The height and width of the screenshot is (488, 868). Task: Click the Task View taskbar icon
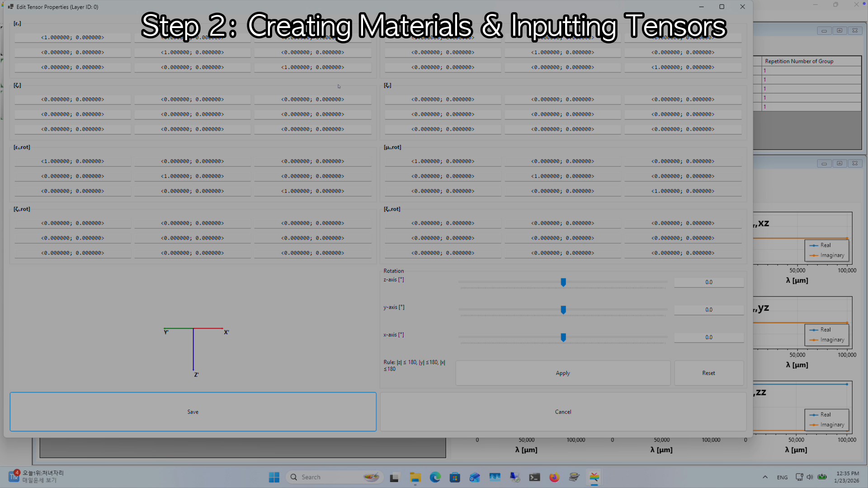tap(394, 477)
